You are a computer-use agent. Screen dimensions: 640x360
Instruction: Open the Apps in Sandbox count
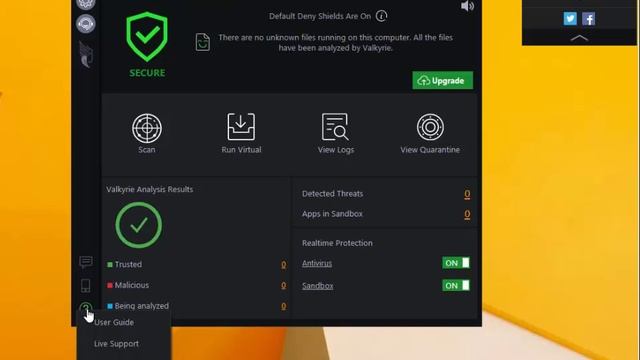point(467,214)
